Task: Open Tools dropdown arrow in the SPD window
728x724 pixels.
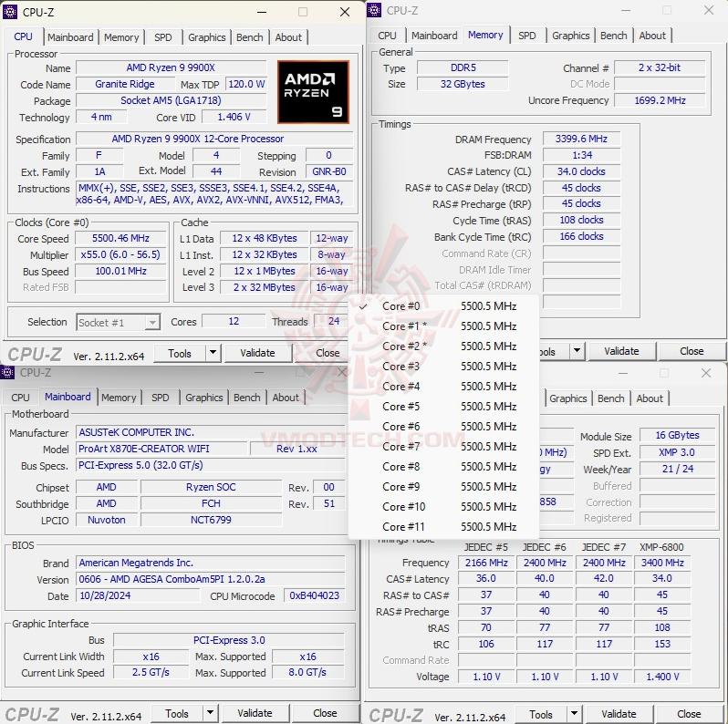Action: pyautogui.click(x=575, y=714)
